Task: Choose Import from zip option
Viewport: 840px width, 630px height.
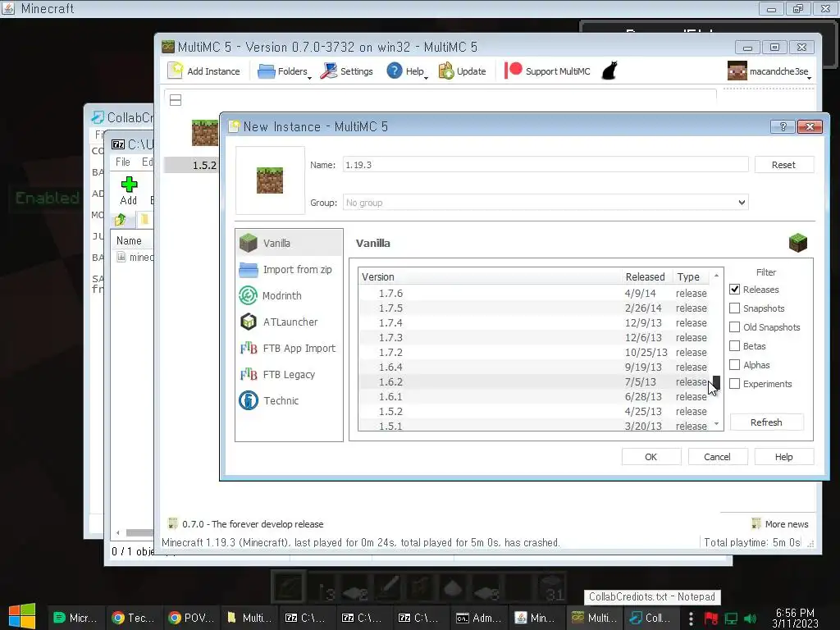Action: [289, 269]
